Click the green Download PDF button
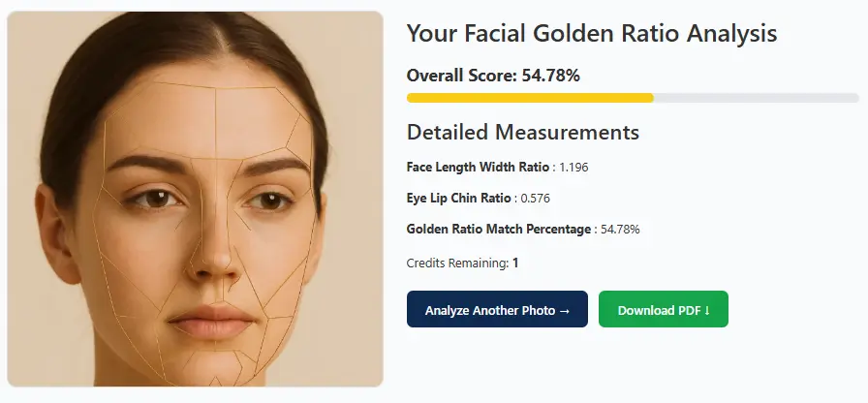Screen dimensions: 868x403 (x=663, y=309)
